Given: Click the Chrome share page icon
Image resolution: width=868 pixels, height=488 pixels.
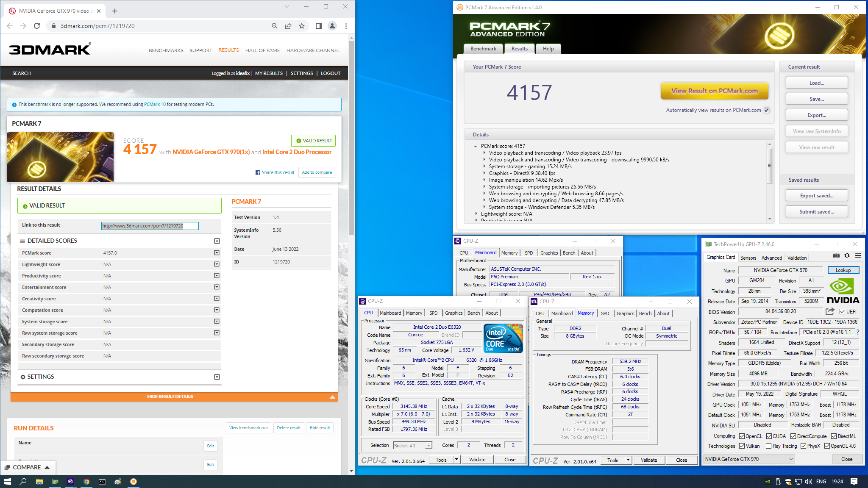Looking at the screenshot, I should tap(288, 26).
